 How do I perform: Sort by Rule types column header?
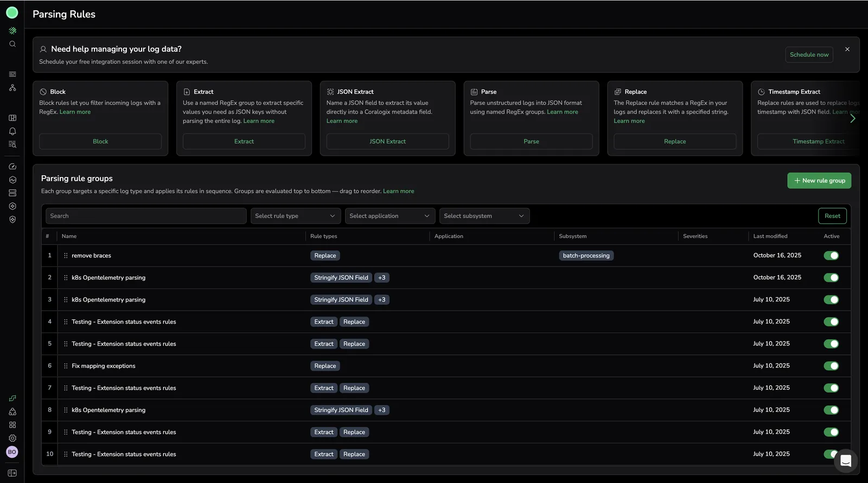click(x=323, y=236)
